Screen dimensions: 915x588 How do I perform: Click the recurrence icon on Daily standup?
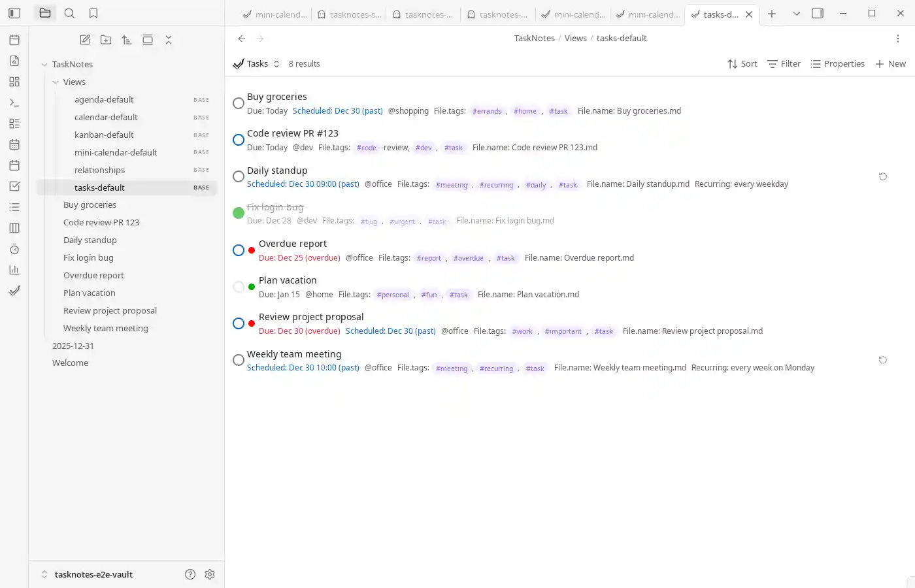tap(882, 176)
